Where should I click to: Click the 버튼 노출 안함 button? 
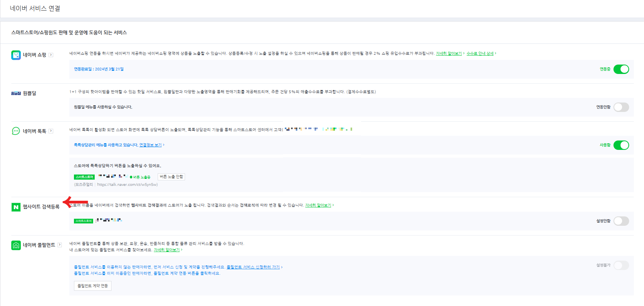tap(171, 177)
